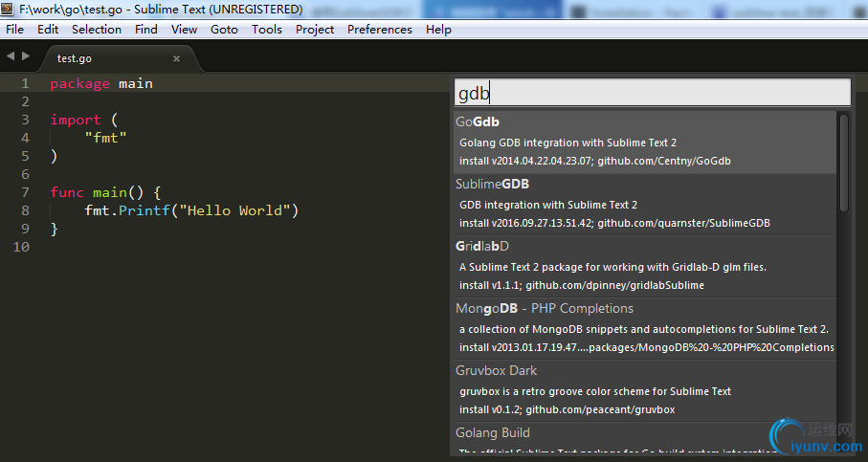The image size is (868, 462).
Task: Select the Gruvbox Dark package entry
Action: 645,391
